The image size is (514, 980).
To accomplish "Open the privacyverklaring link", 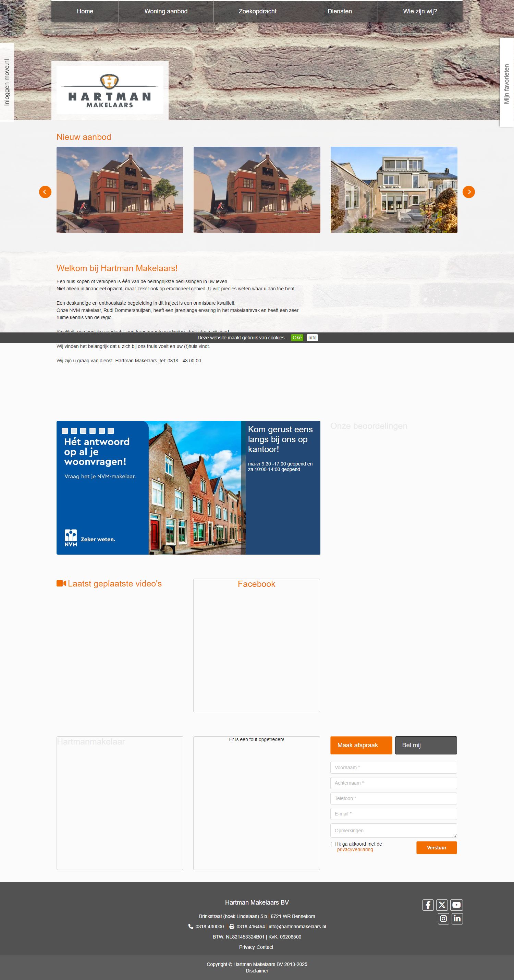I will pos(355,849).
